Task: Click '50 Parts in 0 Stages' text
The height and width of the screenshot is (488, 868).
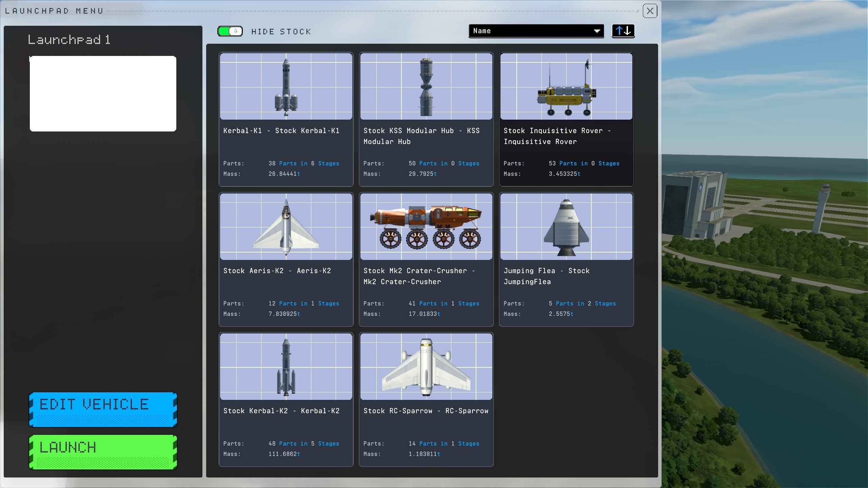Action: (x=444, y=163)
